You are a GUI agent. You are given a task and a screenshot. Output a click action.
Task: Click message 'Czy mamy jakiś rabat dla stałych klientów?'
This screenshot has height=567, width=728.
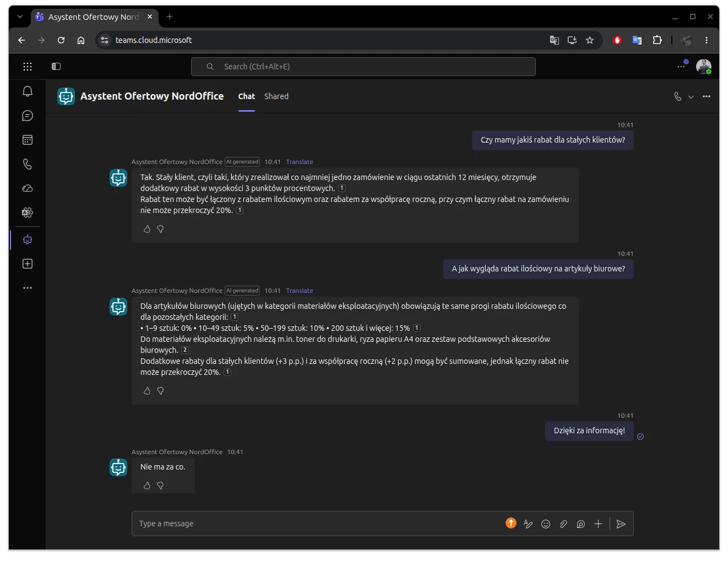pos(553,140)
